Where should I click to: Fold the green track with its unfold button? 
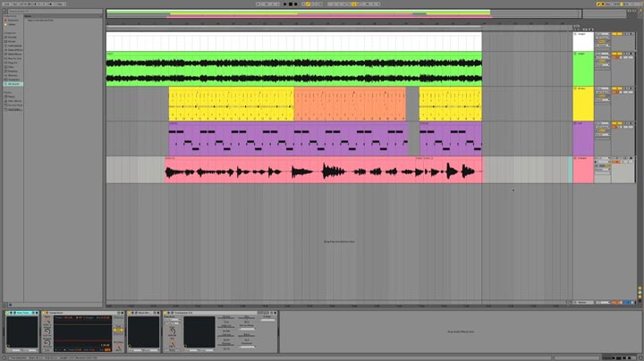pyautogui.click(x=575, y=54)
